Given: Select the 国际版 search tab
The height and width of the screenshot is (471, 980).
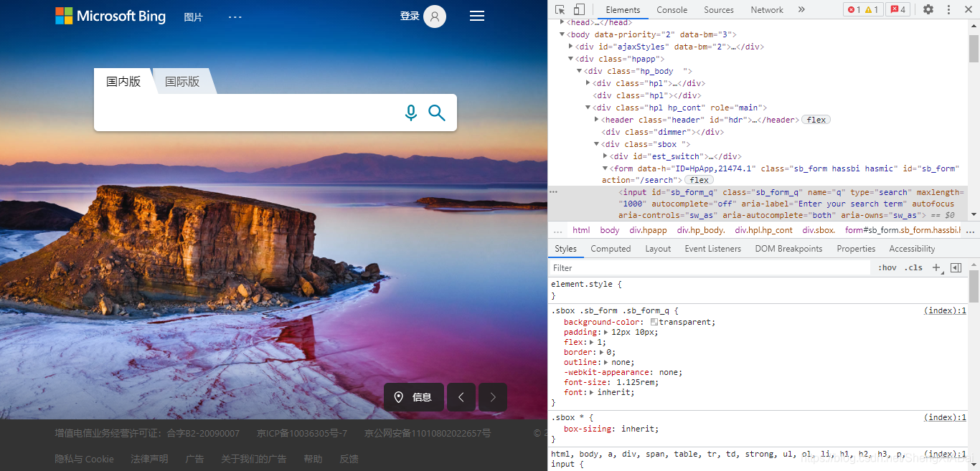Looking at the screenshot, I should click(x=182, y=82).
